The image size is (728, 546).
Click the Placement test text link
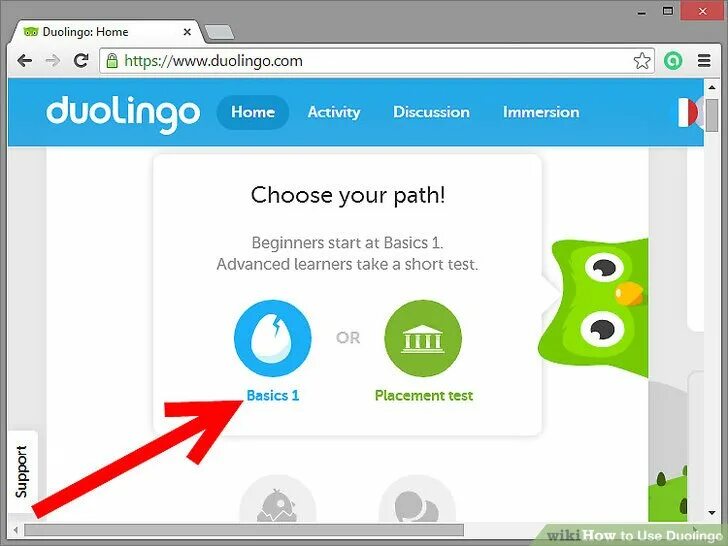(423, 396)
